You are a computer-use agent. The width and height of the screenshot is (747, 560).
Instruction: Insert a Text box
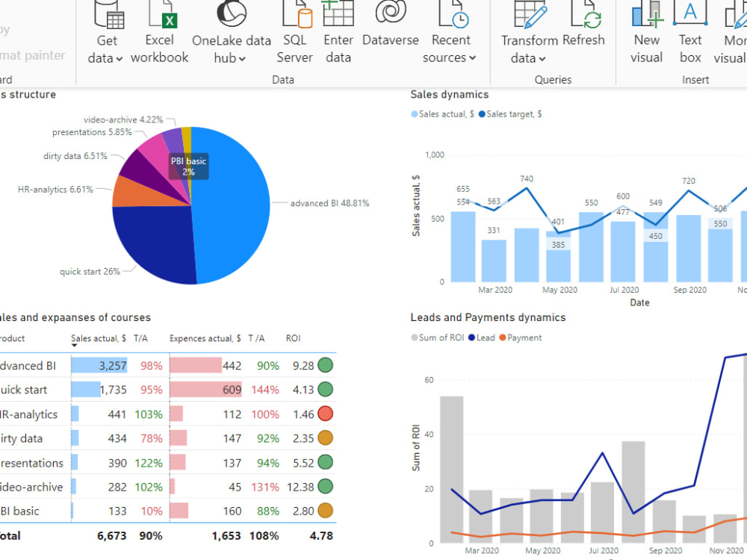pyautogui.click(x=690, y=22)
